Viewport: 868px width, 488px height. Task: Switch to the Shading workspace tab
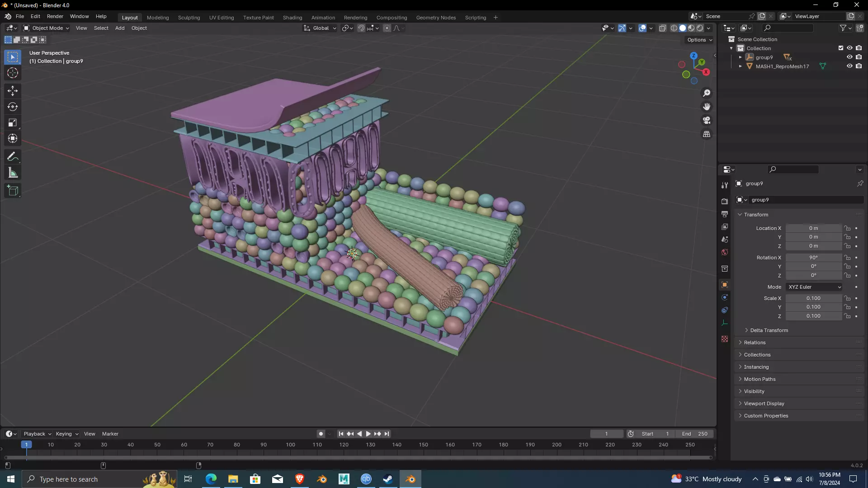coord(292,18)
